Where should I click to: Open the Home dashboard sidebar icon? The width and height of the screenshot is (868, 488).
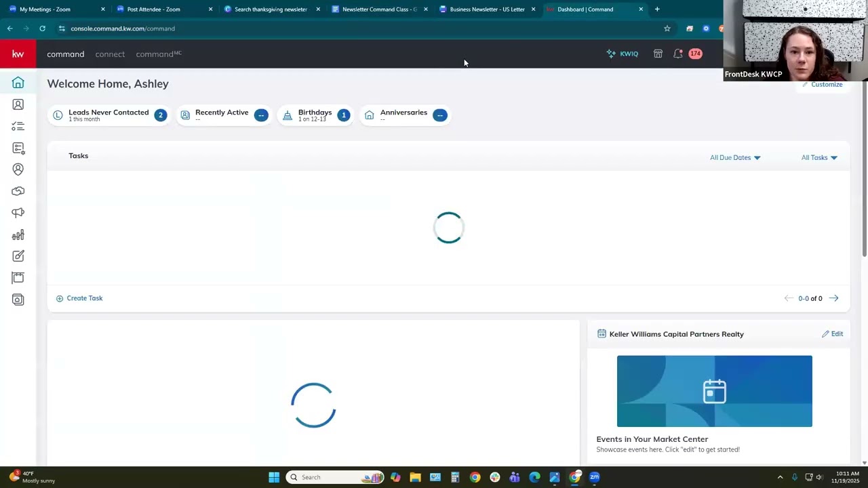18,83
